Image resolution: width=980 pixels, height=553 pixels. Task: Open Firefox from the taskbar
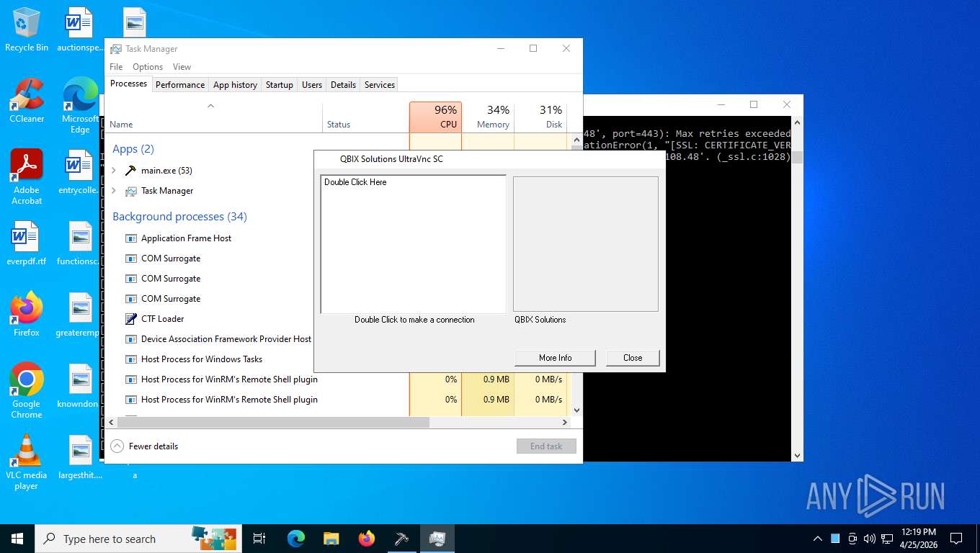point(367,539)
